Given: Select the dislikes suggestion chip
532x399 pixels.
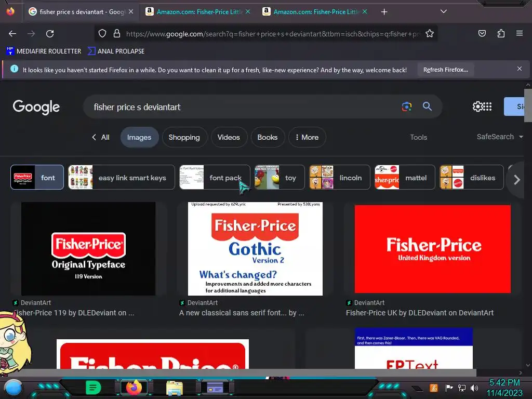Looking at the screenshot, I should 472,177.
